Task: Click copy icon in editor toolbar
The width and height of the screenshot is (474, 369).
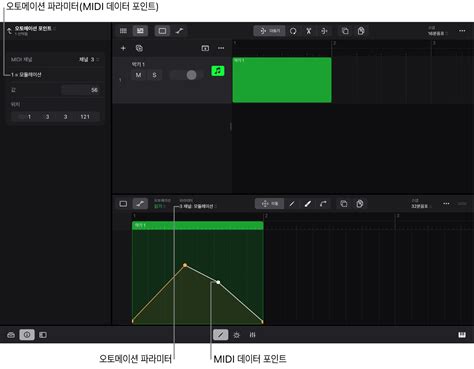Action: (x=344, y=204)
